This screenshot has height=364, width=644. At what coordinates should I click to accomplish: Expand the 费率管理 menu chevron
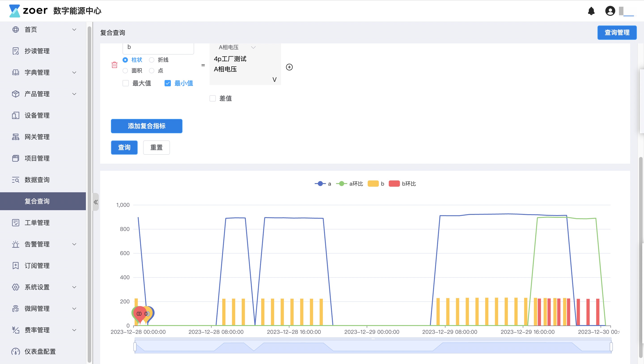point(74,330)
